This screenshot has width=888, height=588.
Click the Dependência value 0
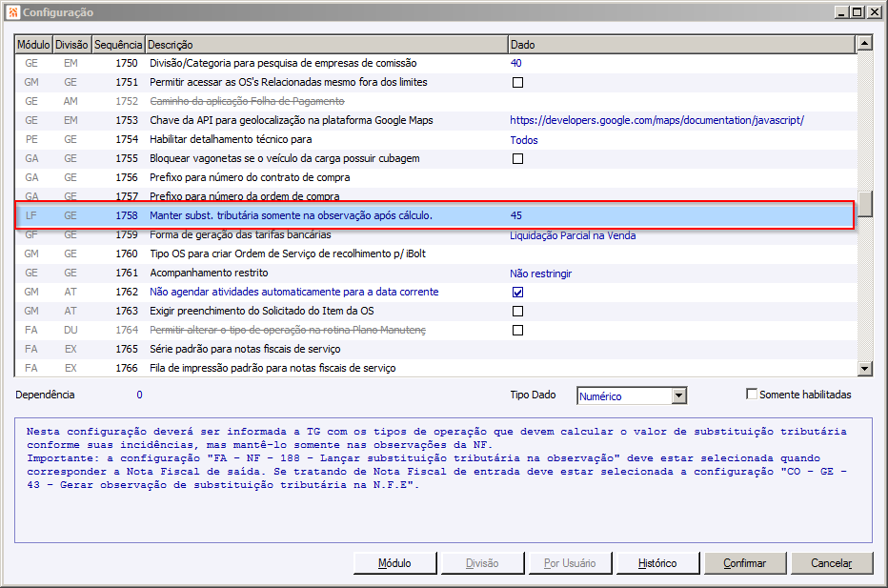(x=139, y=395)
